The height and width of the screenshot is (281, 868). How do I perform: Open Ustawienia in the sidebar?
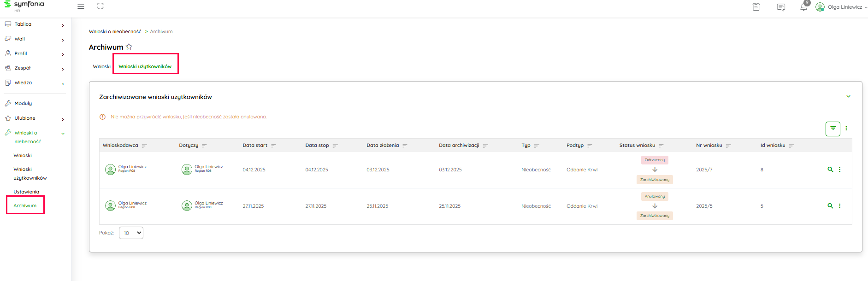click(26, 192)
